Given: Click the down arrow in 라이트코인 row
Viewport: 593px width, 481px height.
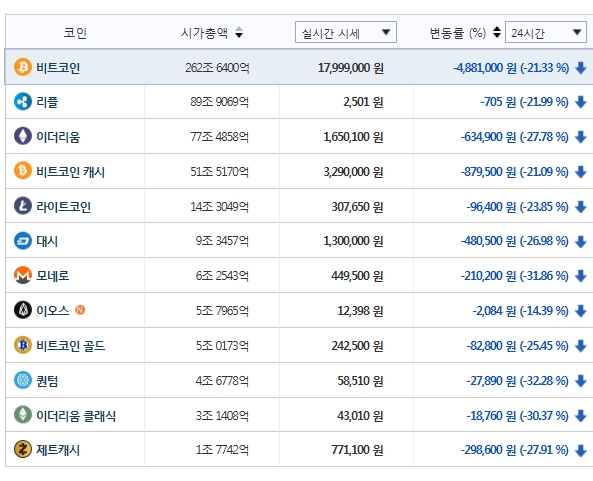Looking at the screenshot, I should tap(581, 207).
